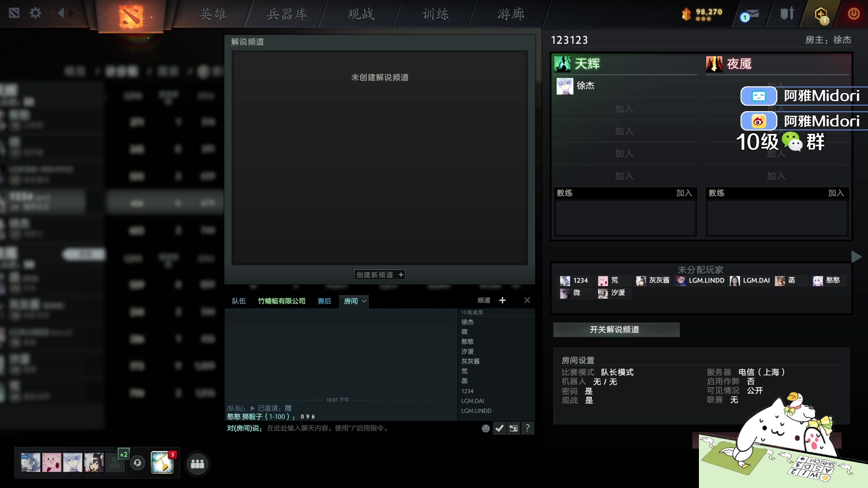Join as Radiant coach via 加入
Image resolution: width=868 pixels, height=488 pixels.
click(x=684, y=193)
